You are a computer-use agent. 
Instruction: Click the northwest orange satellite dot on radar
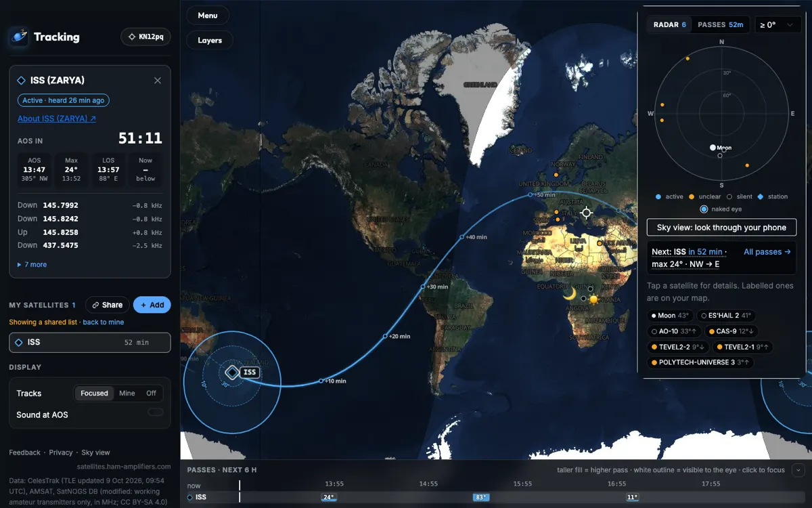(688, 58)
